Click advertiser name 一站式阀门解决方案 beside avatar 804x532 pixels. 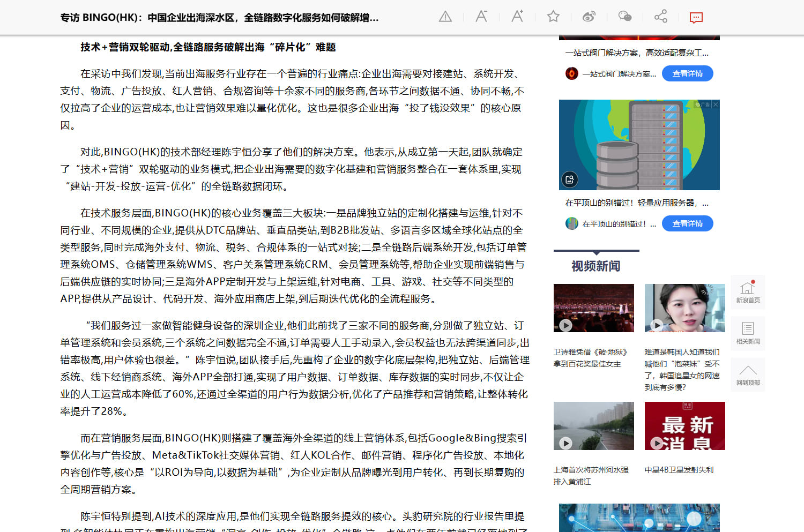619,74
